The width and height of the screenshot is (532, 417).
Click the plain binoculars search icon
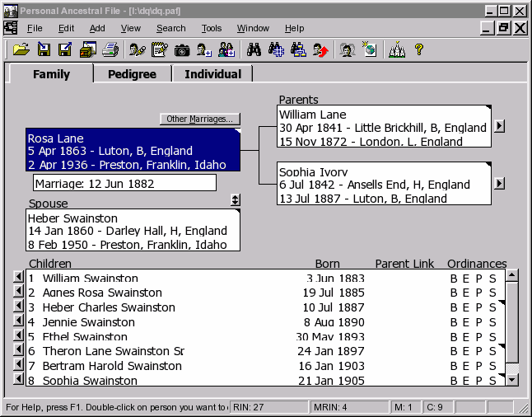click(x=254, y=50)
